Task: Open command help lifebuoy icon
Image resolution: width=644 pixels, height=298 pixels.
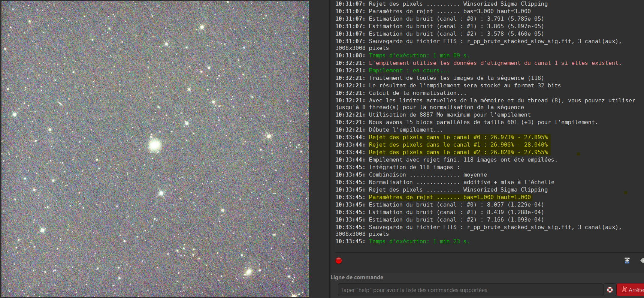Action: pyautogui.click(x=610, y=290)
